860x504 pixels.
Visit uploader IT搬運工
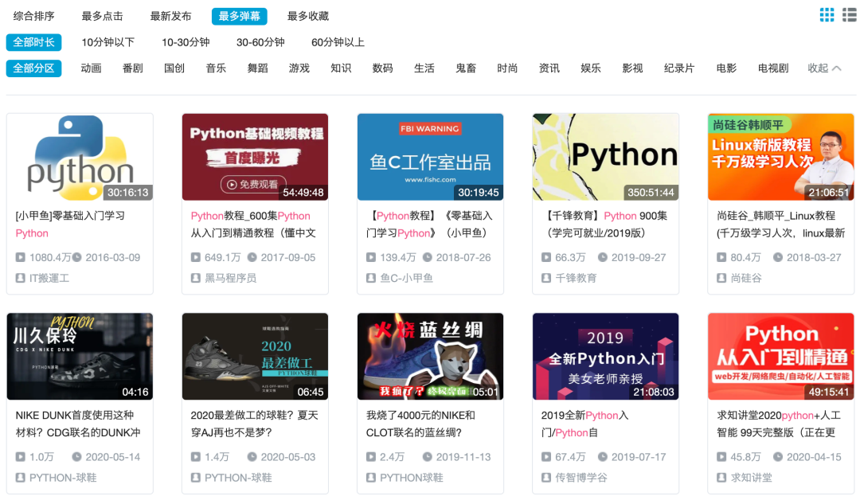click(x=49, y=278)
